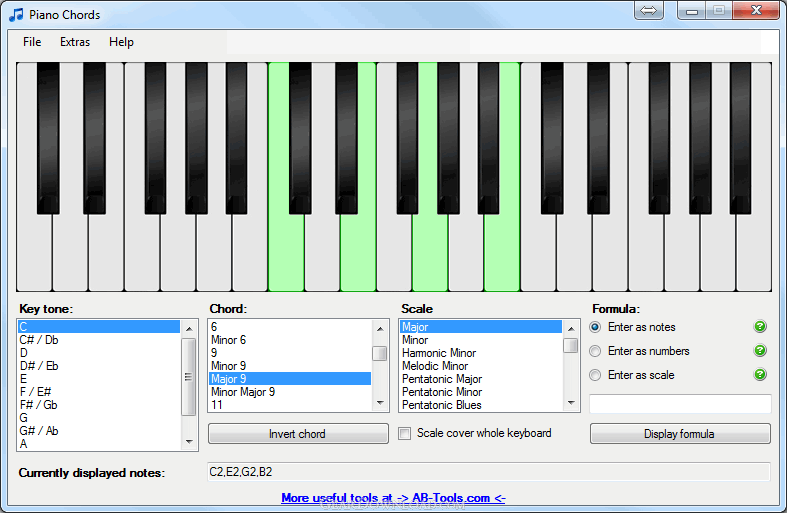The height and width of the screenshot is (513, 787).
Task: Play the rightmost white piano key
Action: tap(754, 253)
